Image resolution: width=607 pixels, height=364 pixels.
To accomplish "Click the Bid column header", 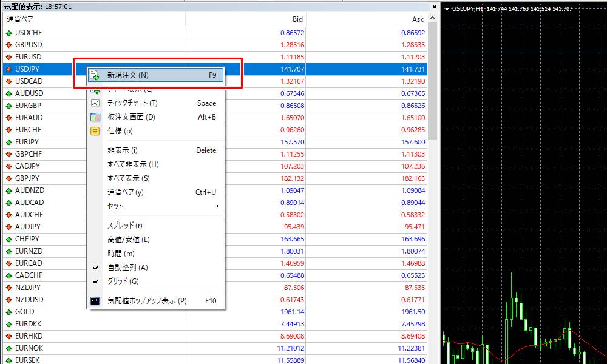I will tap(297, 19).
